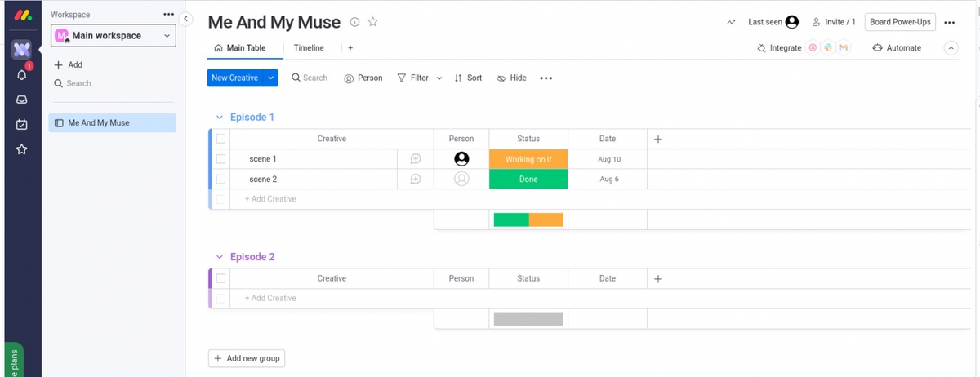The width and height of the screenshot is (980, 377).
Task: Star the Me And My Muse board
Action: pyautogui.click(x=373, y=22)
